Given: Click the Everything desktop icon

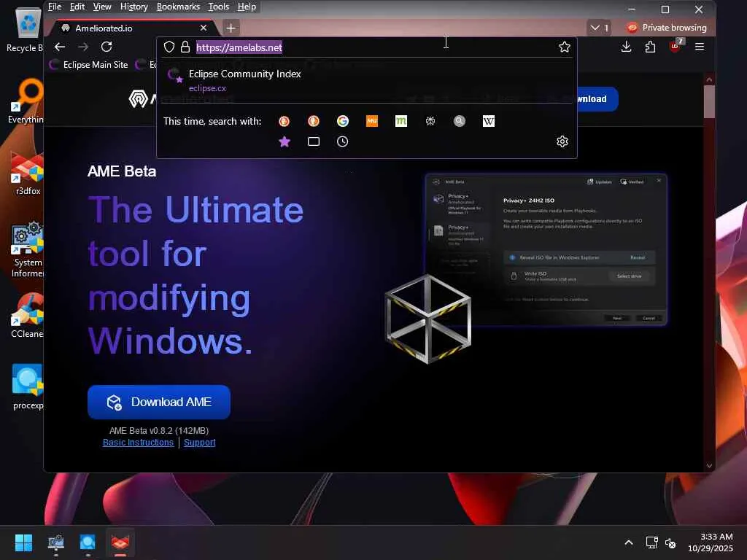Looking at the screenshot, I should tap(26, 101).
